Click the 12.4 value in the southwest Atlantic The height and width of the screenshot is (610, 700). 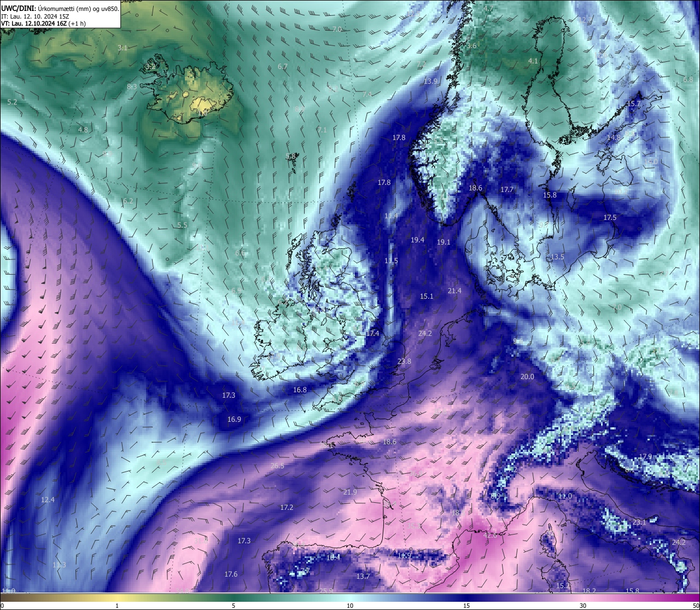point(48,500)
